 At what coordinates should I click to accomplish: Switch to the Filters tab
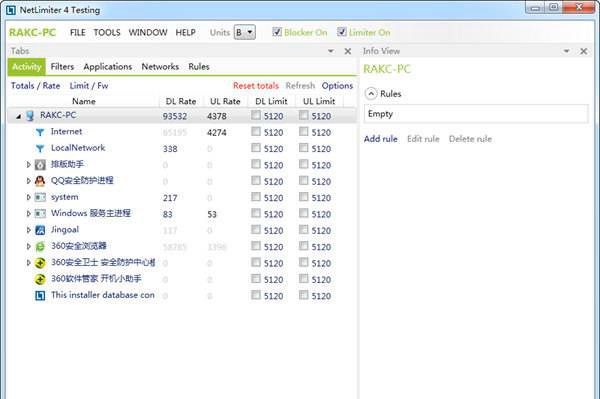(x=62, y=67)
